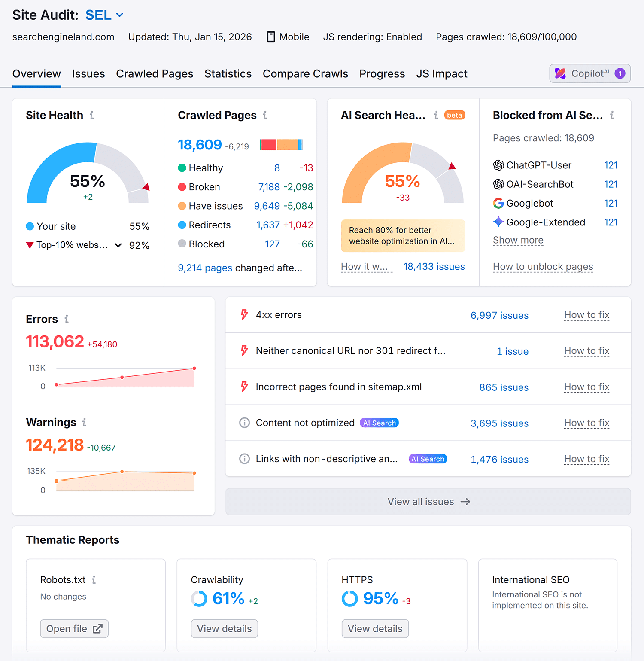Click the Show more link for blocked bots
Screen dimensions: 644x661
(518, 240)
